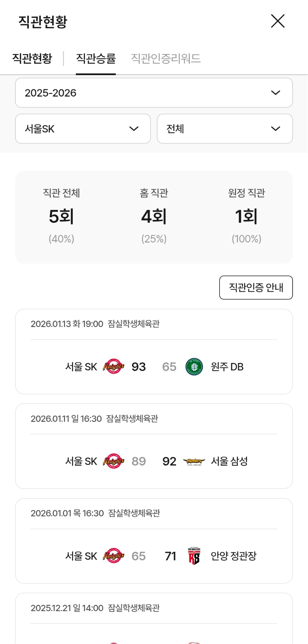Click the 서울 삼성 team name
The height and width of the screenshot is (644, 308).
[229, 462]
